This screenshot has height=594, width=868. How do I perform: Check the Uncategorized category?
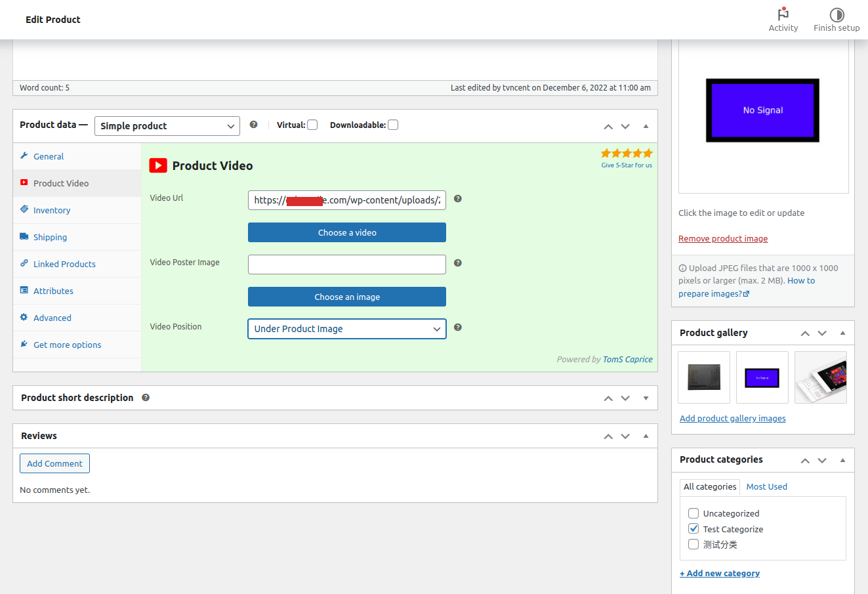click(x=693, y=513)
